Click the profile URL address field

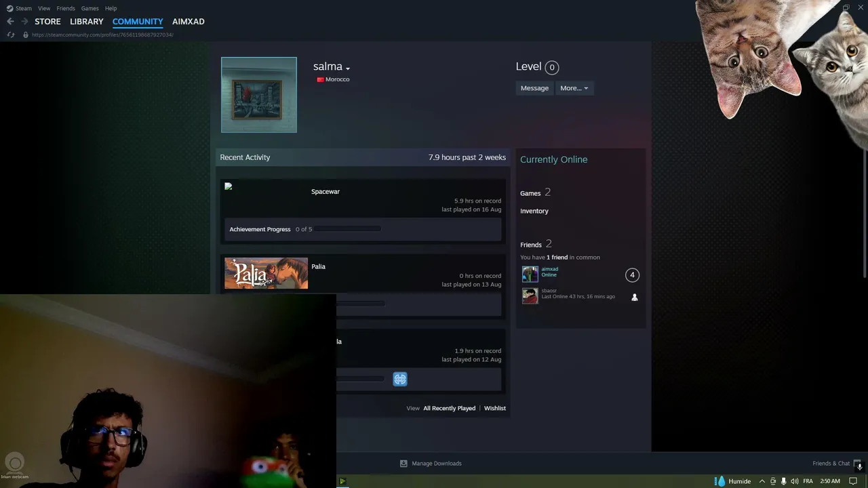point(102,35)
